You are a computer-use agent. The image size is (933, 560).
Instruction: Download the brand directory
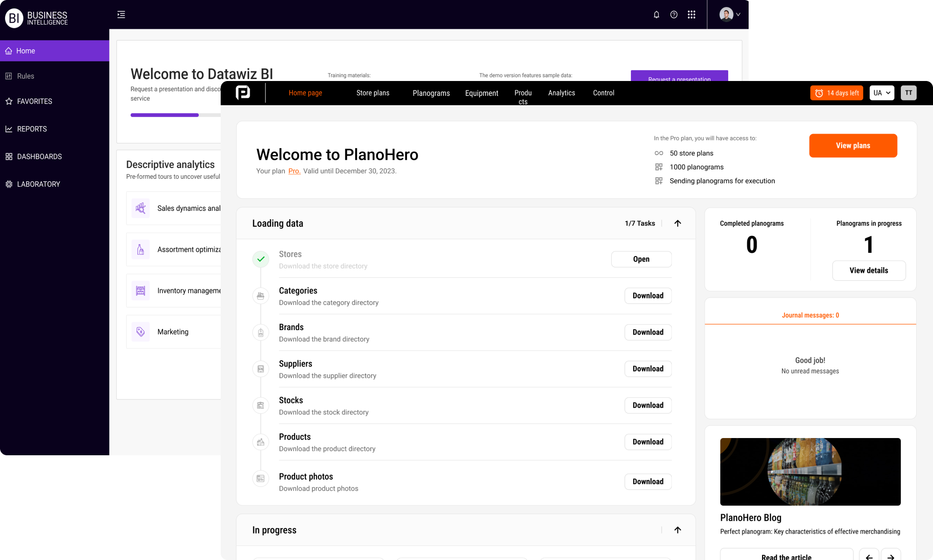pos(648,332)
